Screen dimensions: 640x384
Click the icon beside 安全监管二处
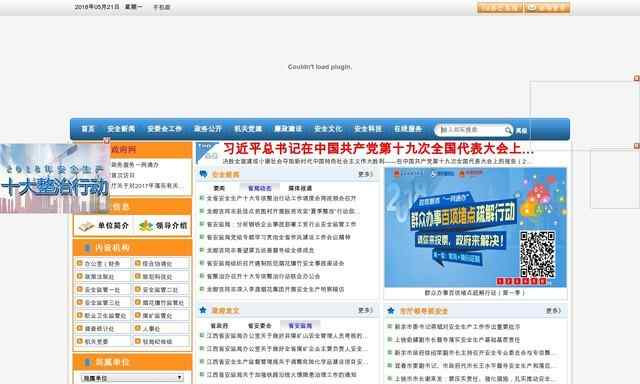coord(138,289)
